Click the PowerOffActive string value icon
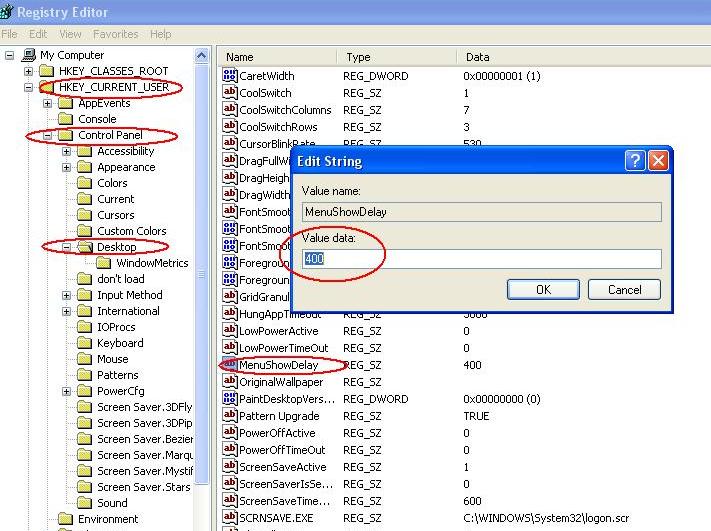Viewport: 711px width, 531px height. [230, 432]
